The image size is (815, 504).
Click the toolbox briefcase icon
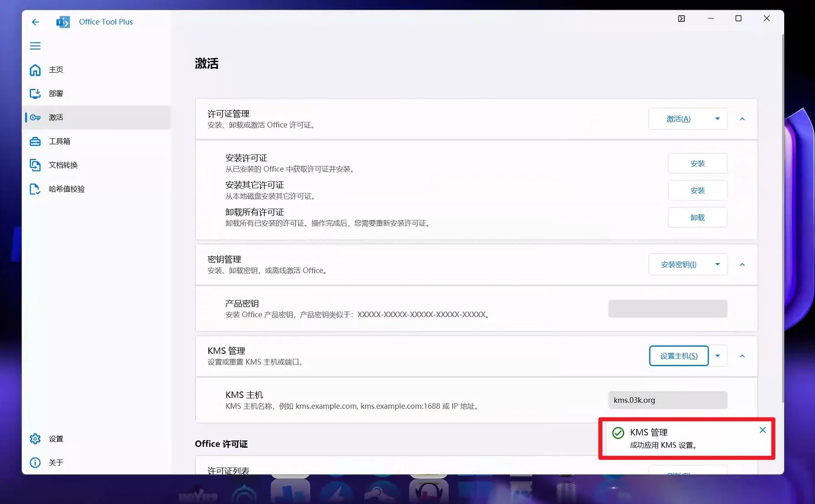click(35, 142)
